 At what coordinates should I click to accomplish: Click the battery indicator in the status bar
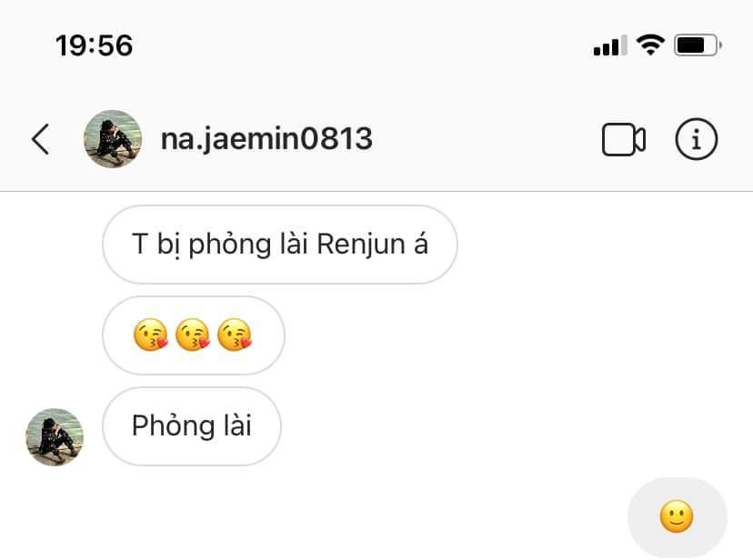698,45
